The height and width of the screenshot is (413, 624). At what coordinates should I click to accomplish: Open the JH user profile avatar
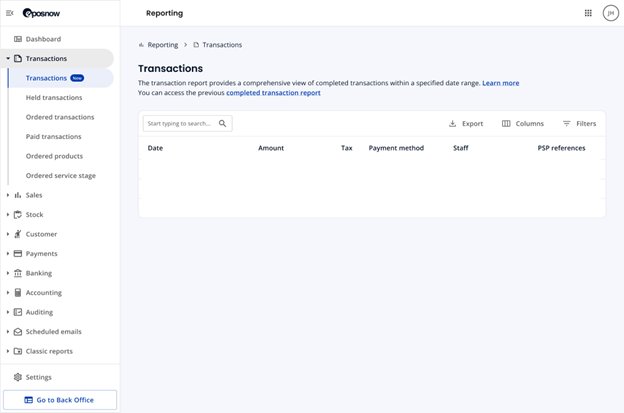pos(610,13)
